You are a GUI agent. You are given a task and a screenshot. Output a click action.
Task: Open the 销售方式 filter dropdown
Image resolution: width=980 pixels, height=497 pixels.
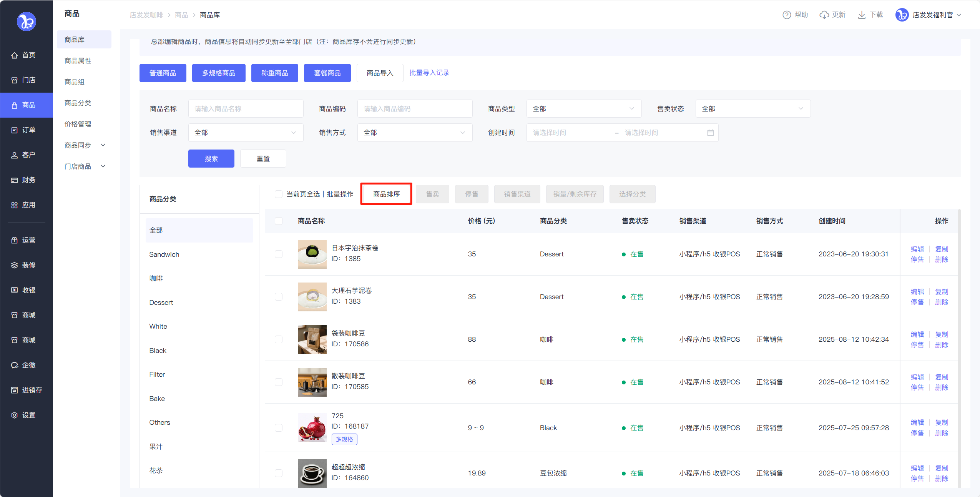click(x=415, y=133)
